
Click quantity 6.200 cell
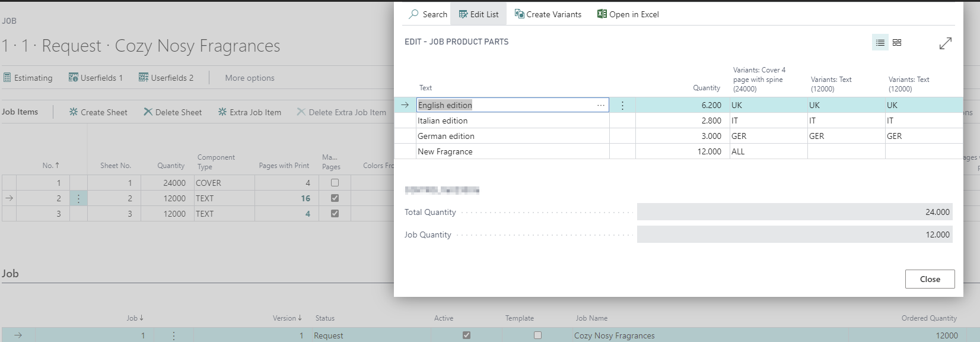coord(682,105)
